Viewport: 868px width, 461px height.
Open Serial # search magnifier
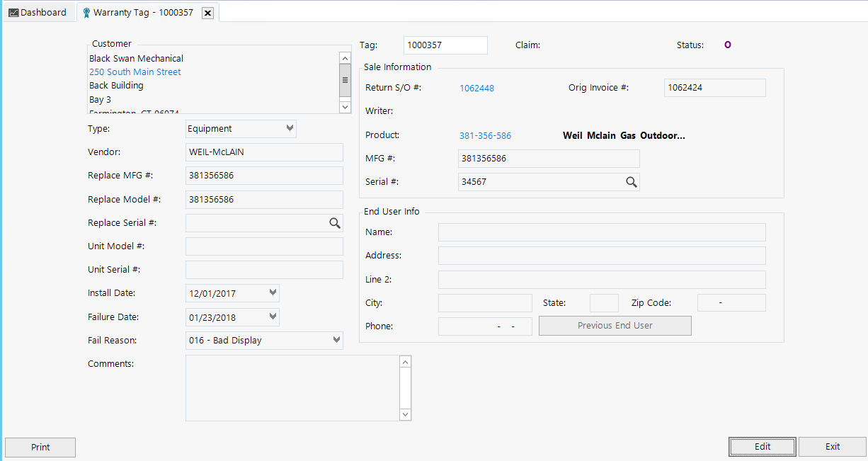click(632, 182)
